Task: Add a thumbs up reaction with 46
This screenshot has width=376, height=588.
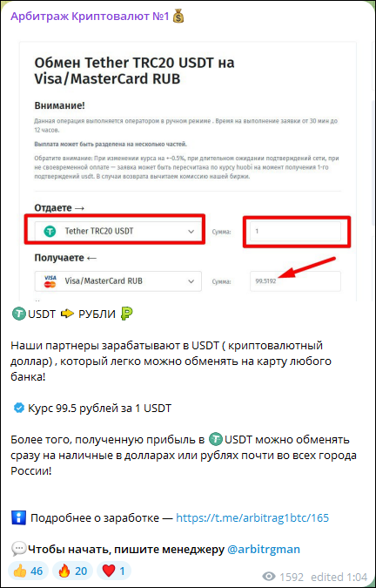Action: point(28,571)
